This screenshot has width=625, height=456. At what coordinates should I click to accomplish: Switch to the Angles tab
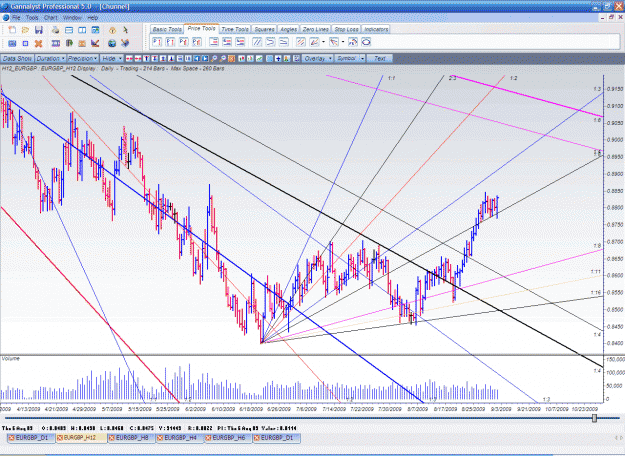point(288,29)
